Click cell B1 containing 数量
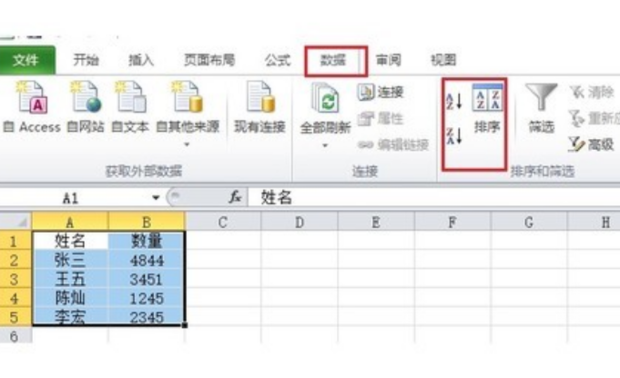 (x=146, y=240)
